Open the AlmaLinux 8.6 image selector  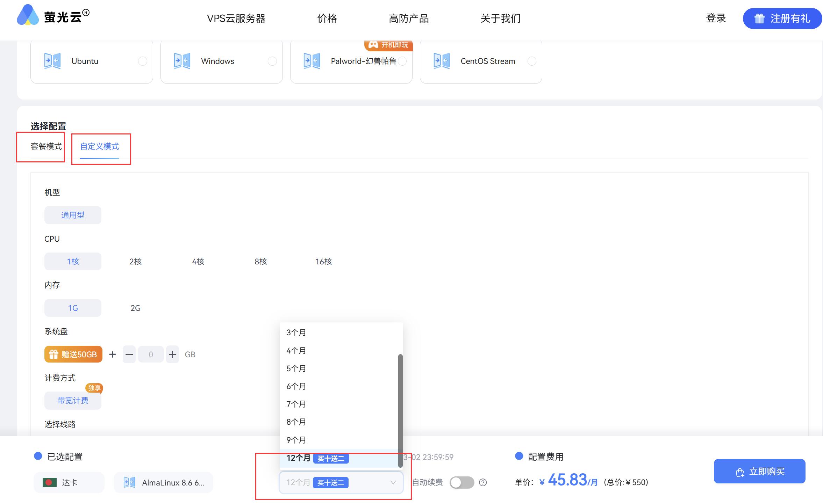point(163,482)
